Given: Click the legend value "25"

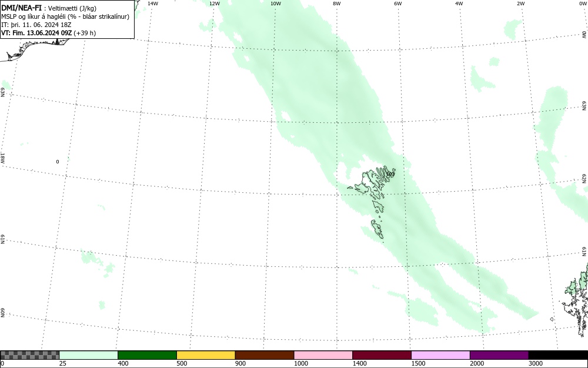Looking at the screenshot, I should [x=63, y=363].
